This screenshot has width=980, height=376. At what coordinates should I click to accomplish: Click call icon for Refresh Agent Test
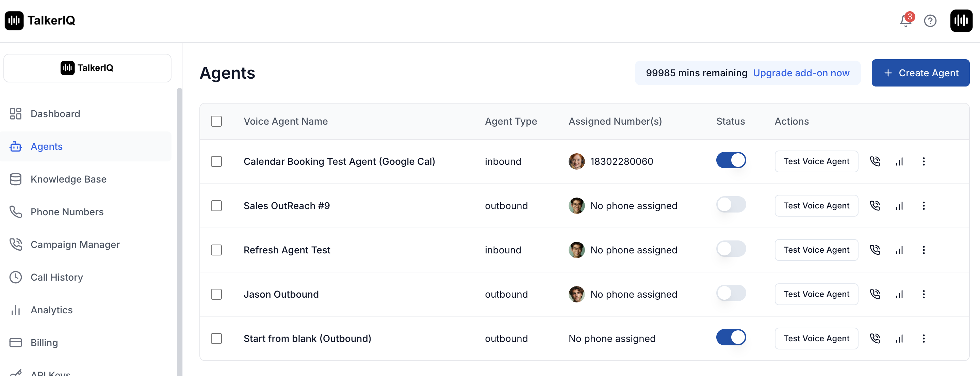pos(875,250)
